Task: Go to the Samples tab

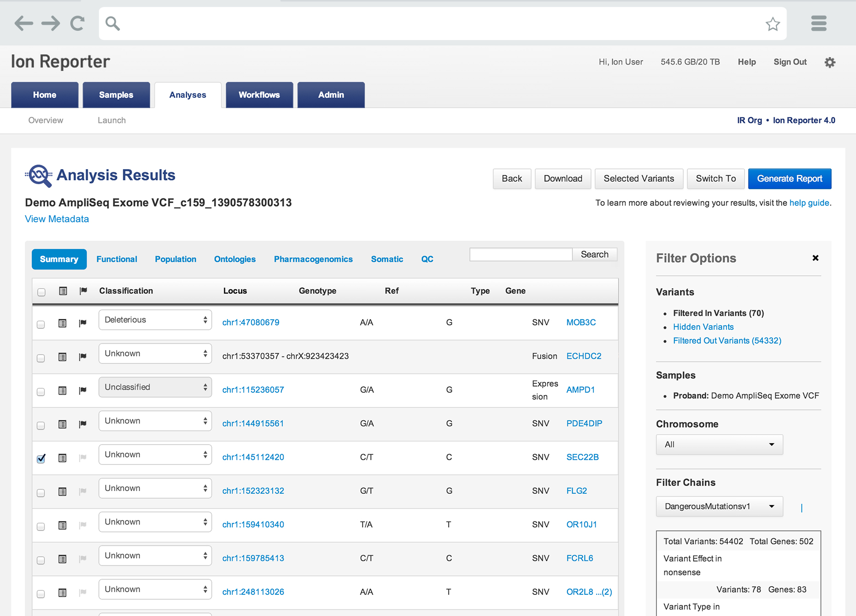Action: point(116,95)
